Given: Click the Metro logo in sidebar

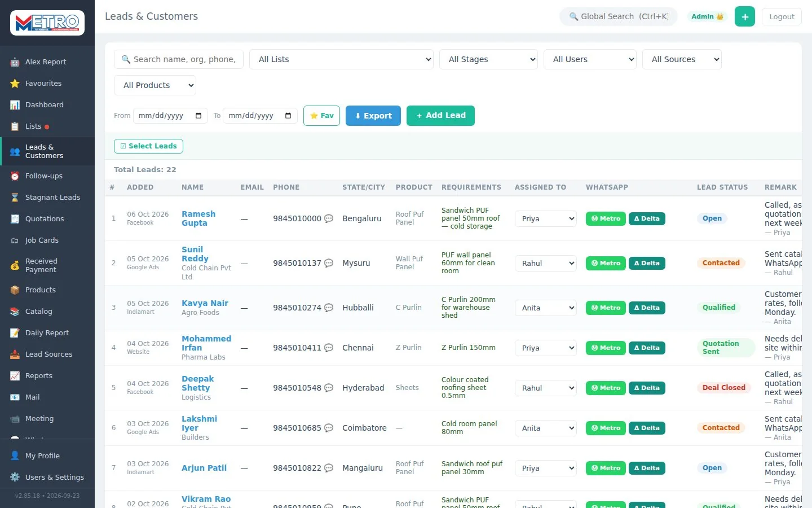Looking at the screenshot, I should [x=47, y=23].
